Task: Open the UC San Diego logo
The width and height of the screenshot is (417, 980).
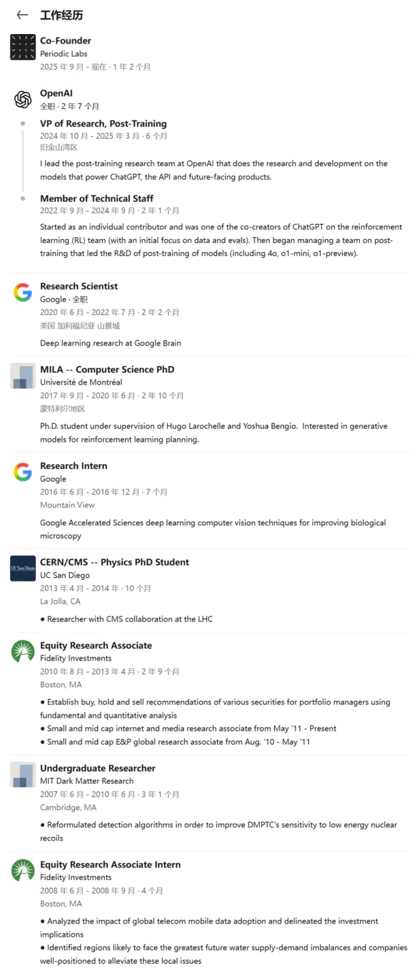Action: pos(23,568)
